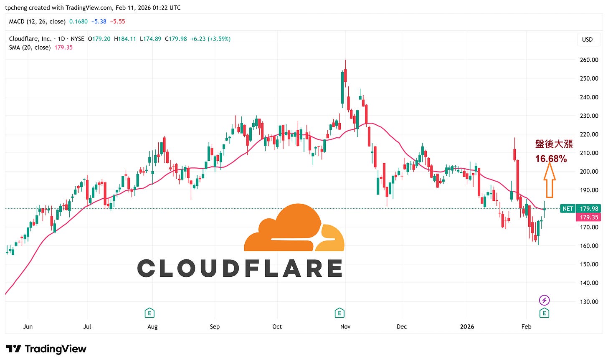Click the November earnings E marker
The width and height of the screenshot is (608, 364).
[x=339, y=313]
